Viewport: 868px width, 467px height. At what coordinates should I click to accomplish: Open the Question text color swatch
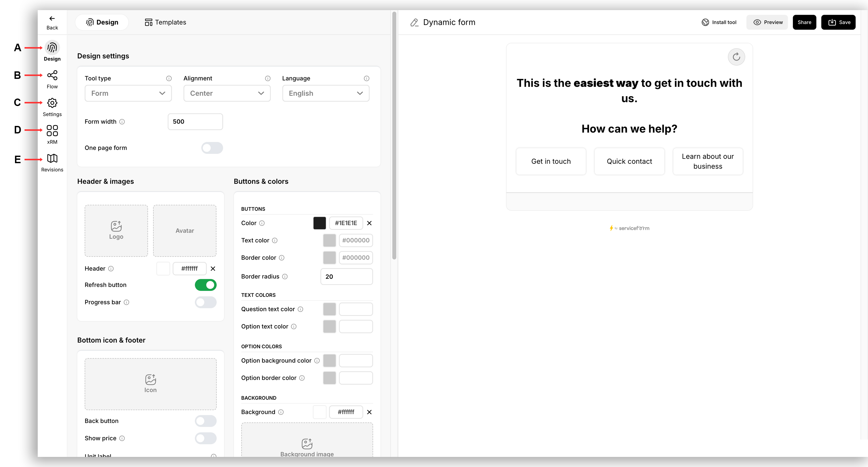coord(329,309)
